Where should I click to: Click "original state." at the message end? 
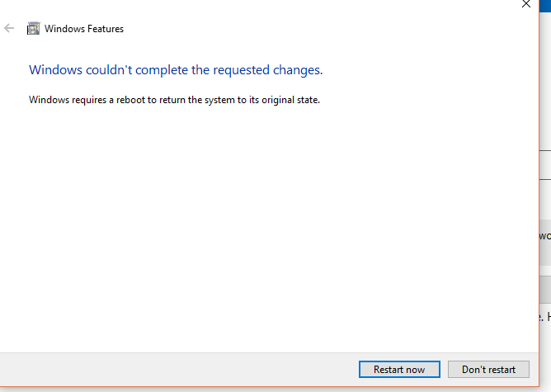pos(290,100)
